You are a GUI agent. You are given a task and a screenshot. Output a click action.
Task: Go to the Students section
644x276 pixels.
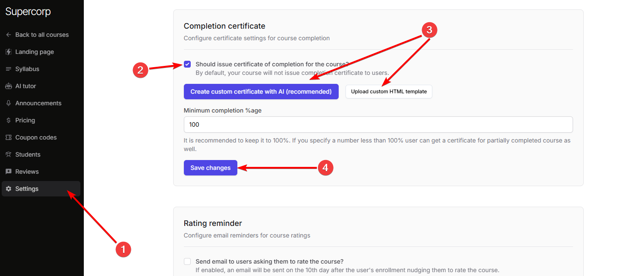click(x=28, y=154)
